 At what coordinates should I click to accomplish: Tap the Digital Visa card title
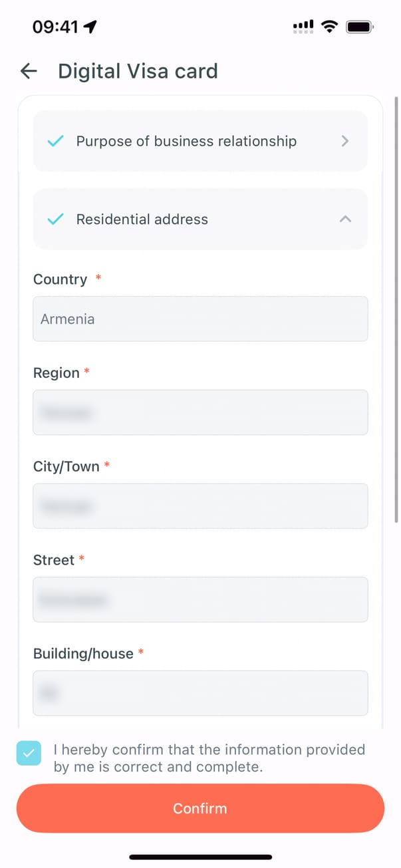coord(138,71)
